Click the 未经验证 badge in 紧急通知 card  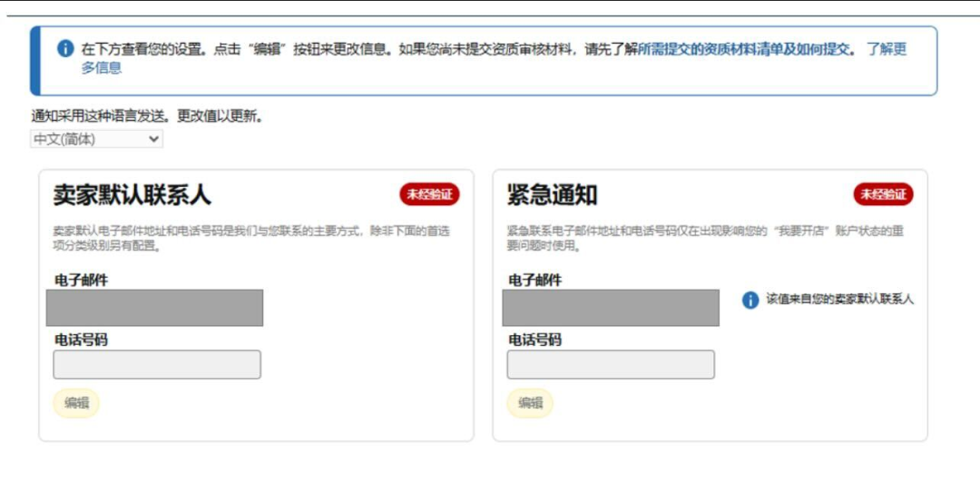coord(883,194)
